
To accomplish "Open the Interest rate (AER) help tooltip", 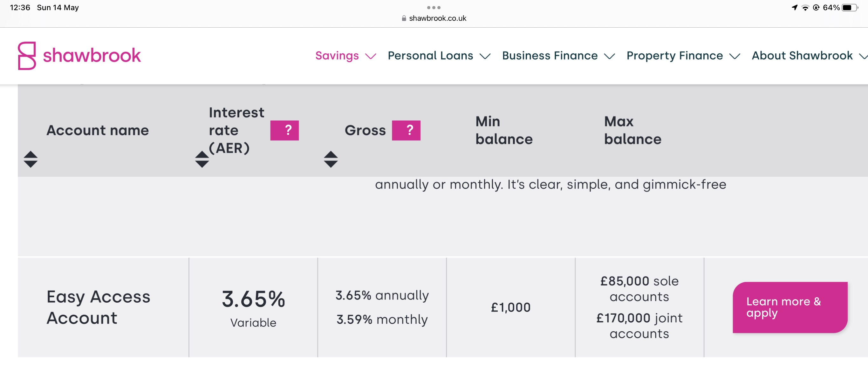I will [x=284, y=130].
